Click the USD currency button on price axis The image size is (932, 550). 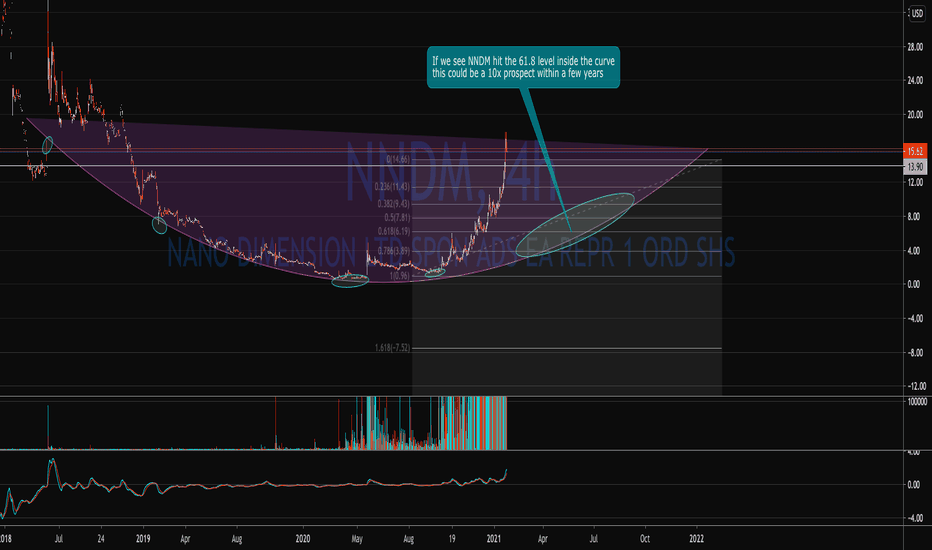[917, 13]
